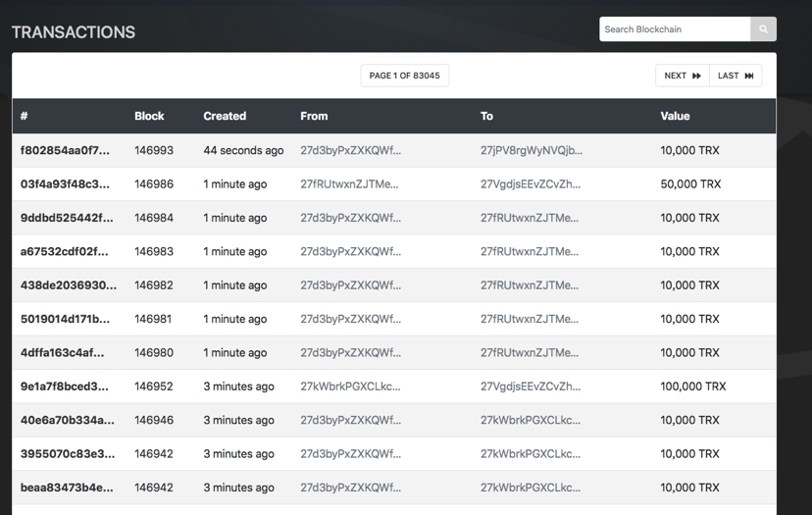Image resolution: width=812 pixels, height=515 pixels.
Task: Select block number 146993
Action: (x=154, y=150)
